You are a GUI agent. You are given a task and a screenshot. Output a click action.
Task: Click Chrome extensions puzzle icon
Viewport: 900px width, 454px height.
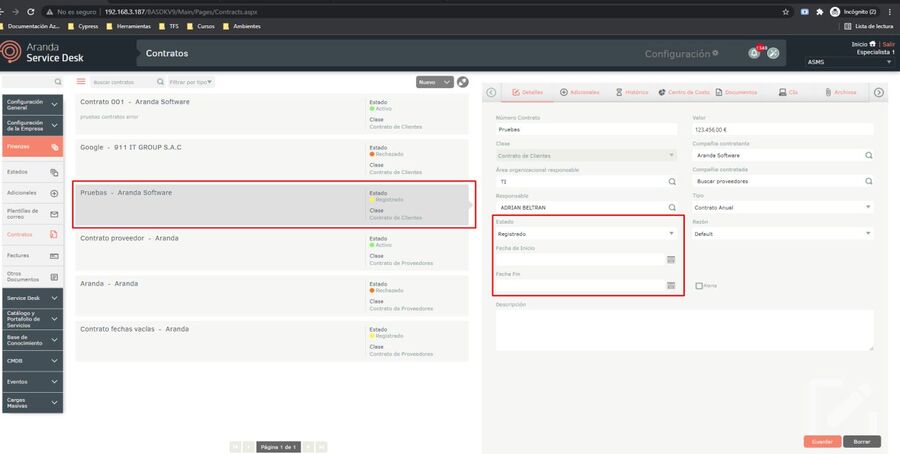point(820,11)
